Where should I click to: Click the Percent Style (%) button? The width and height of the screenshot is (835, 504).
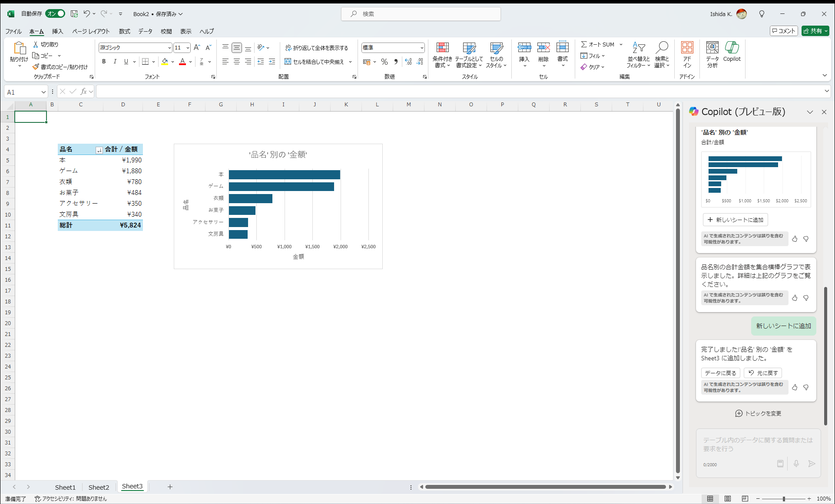coord(384,62)
